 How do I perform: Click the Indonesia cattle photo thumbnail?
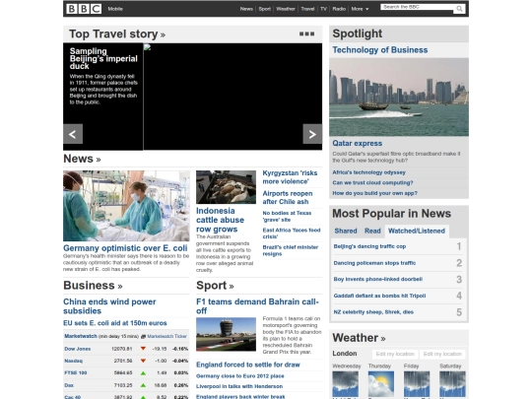pos(226,187)
